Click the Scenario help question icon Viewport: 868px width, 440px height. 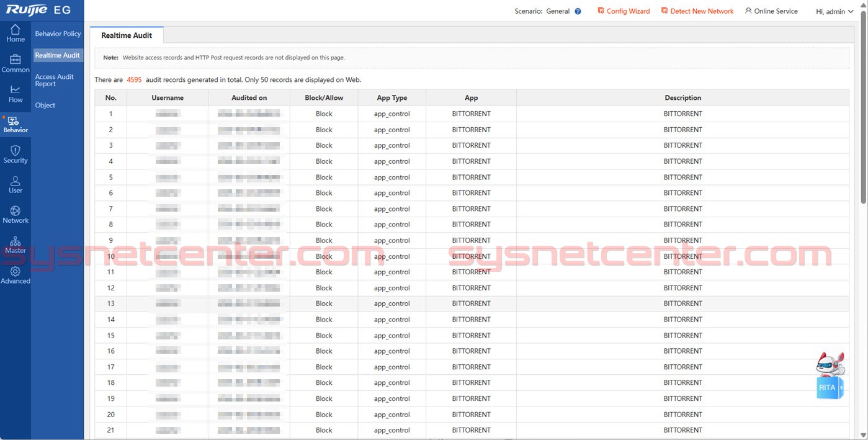coord(578,11)
